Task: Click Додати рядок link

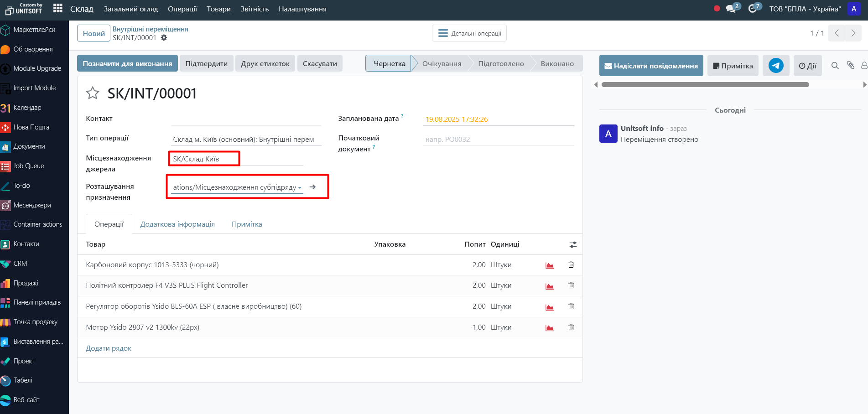Action: (109, 348)
